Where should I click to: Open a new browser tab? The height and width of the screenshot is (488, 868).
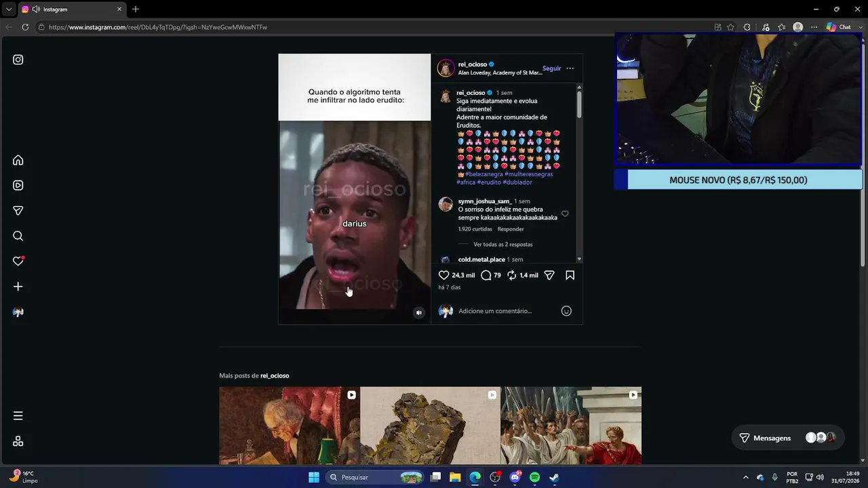tap(136, 9)
